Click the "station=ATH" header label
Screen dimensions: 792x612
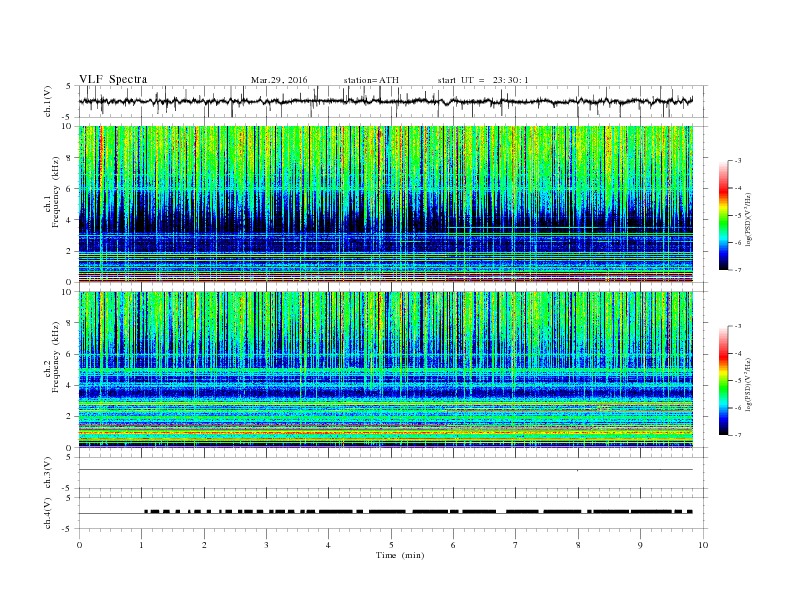click(x=371, y=80)
